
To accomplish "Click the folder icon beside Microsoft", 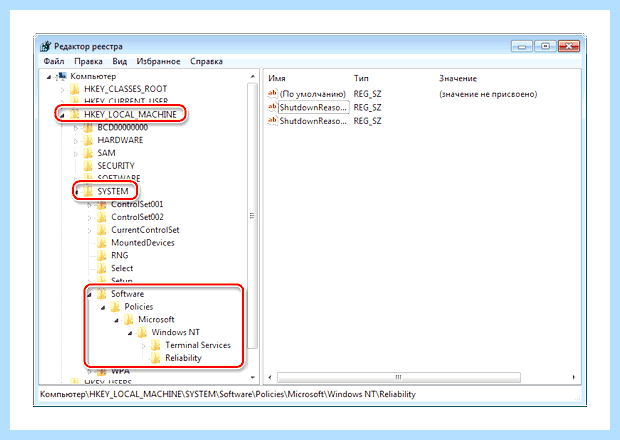I will tap(129, 319).
